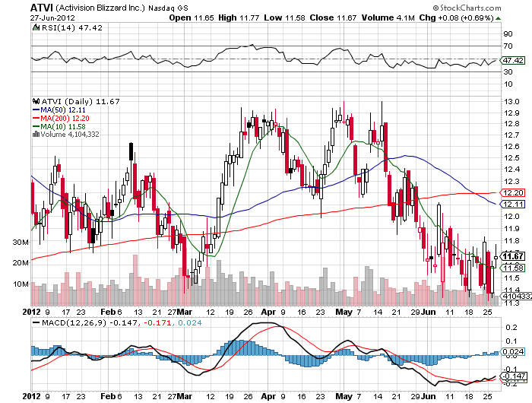Click the 11.58 green price tag

(513, 268)
